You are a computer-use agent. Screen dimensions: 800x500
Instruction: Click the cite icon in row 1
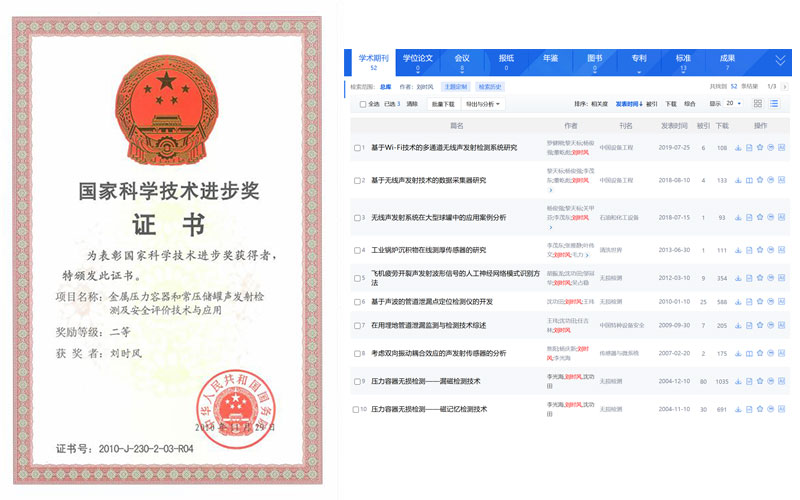click(770, 147)
